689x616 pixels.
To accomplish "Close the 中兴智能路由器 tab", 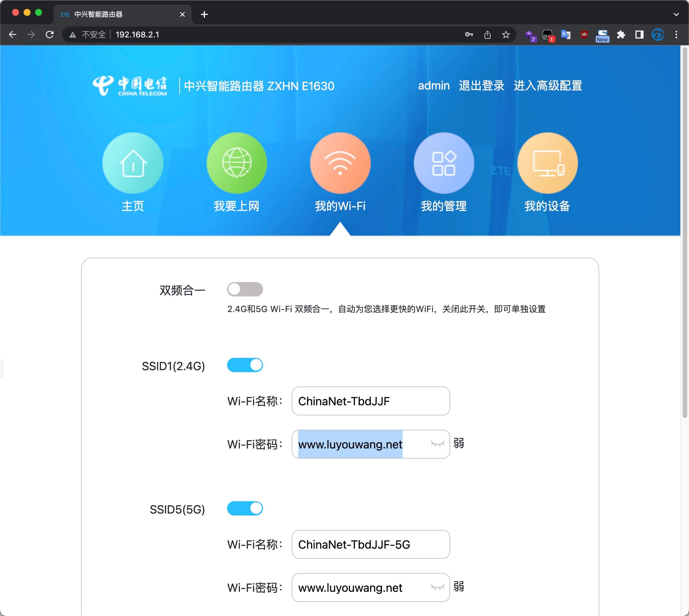I will 182,14.
